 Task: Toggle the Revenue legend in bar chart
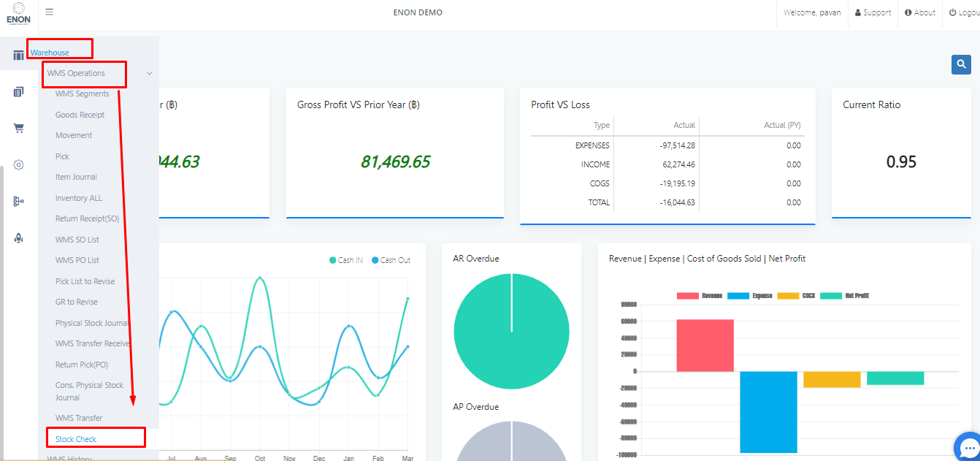click(700, 296)
